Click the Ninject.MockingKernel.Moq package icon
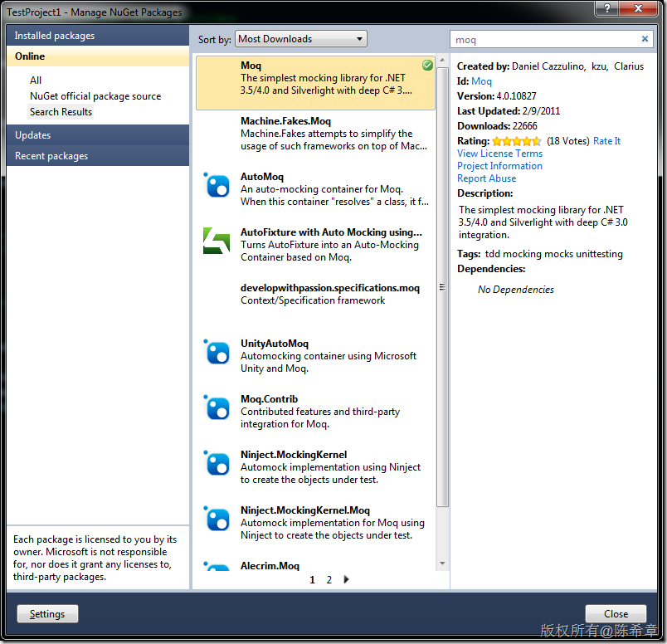 217,519
